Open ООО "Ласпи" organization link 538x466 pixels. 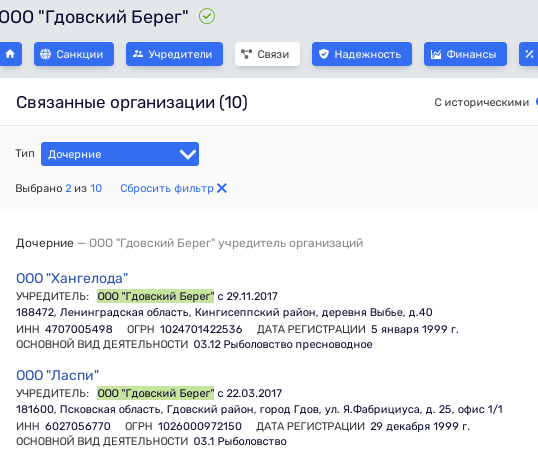point(57,375)
